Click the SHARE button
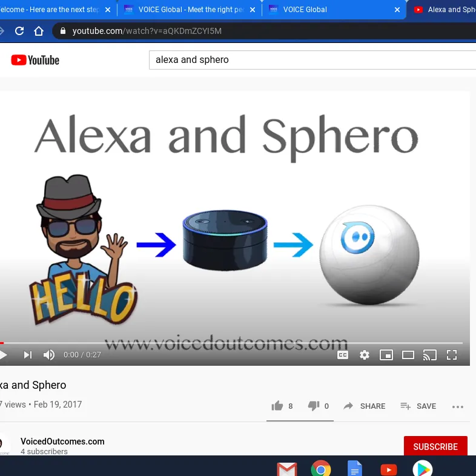This screenshot has width=476, height=476. [x=365, y=406]
